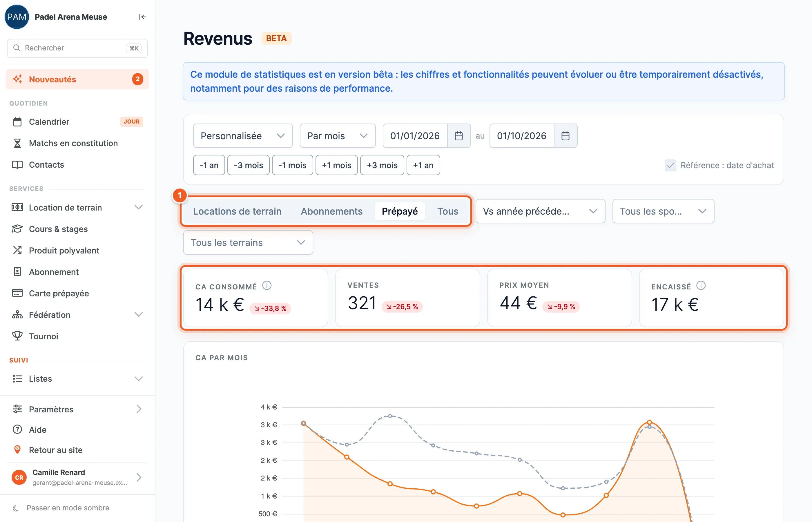
Task: Expand Fédération submenu
Action: pyautogui.click(x=77, y=315)
